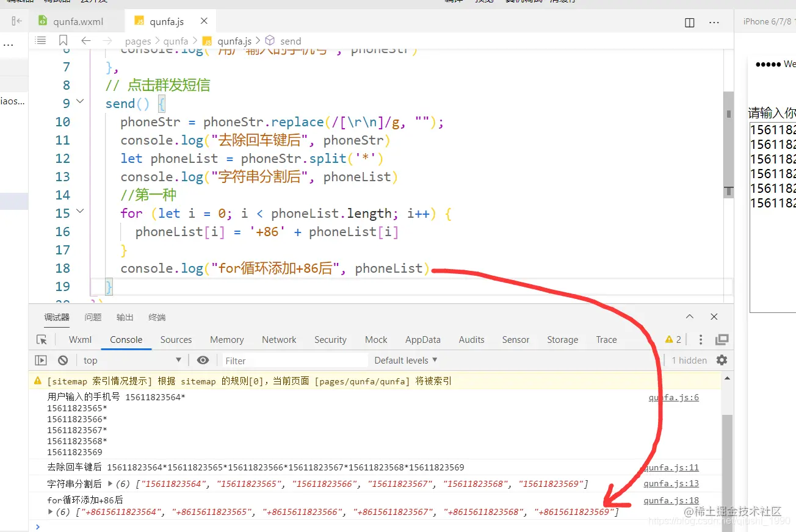Click the sitemap warning message text
This screenshot has width=796, height=532.
(249, 381)
